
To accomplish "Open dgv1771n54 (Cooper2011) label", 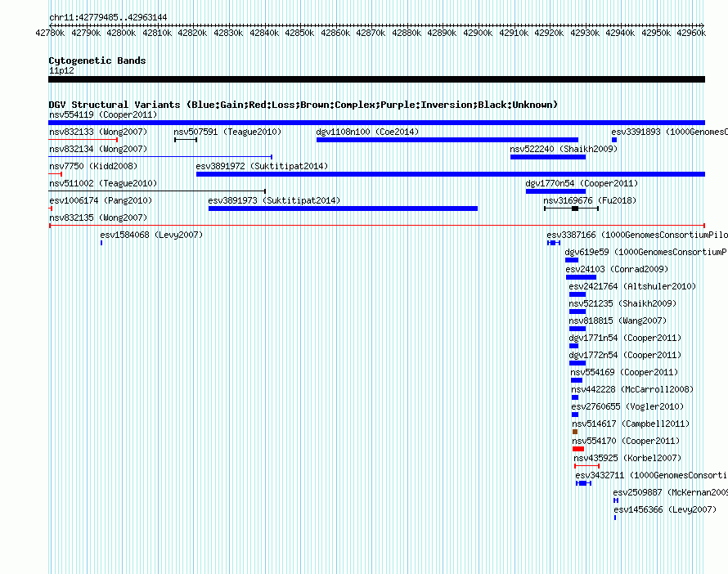I will (x=626, y=338).
